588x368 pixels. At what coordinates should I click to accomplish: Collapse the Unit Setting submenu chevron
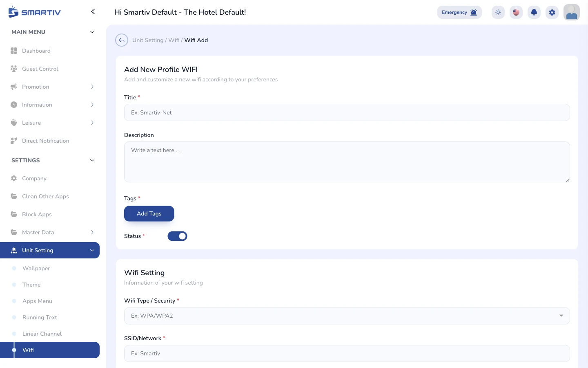(92, 250)
